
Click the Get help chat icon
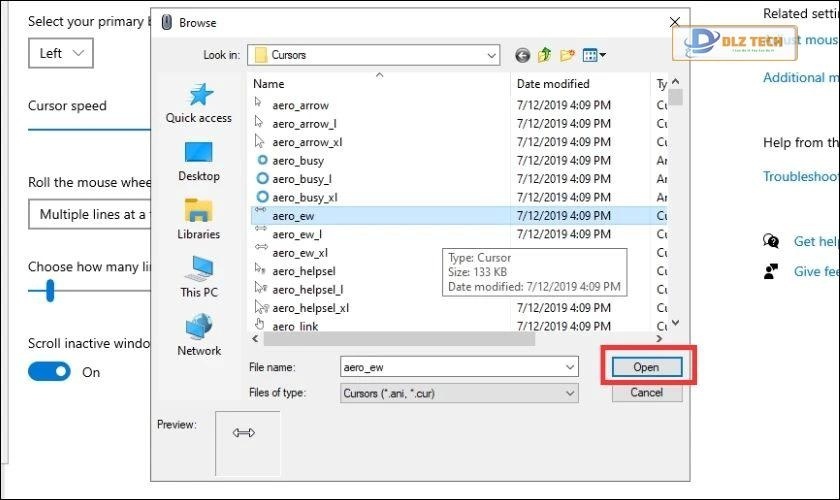coord(771,241)
